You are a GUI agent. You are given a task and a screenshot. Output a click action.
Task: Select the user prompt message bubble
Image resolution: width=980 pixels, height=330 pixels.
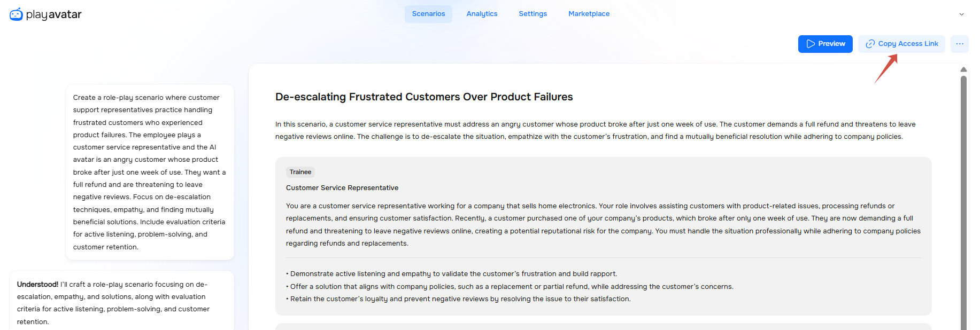(150, 172)
